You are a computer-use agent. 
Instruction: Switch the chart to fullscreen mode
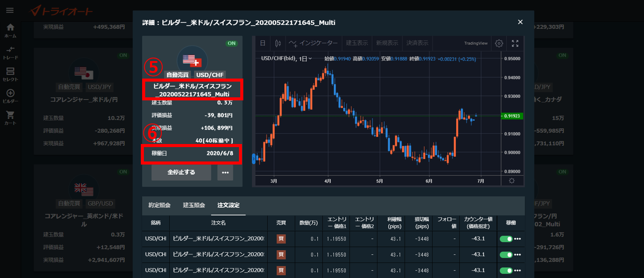tap(515, 43)
